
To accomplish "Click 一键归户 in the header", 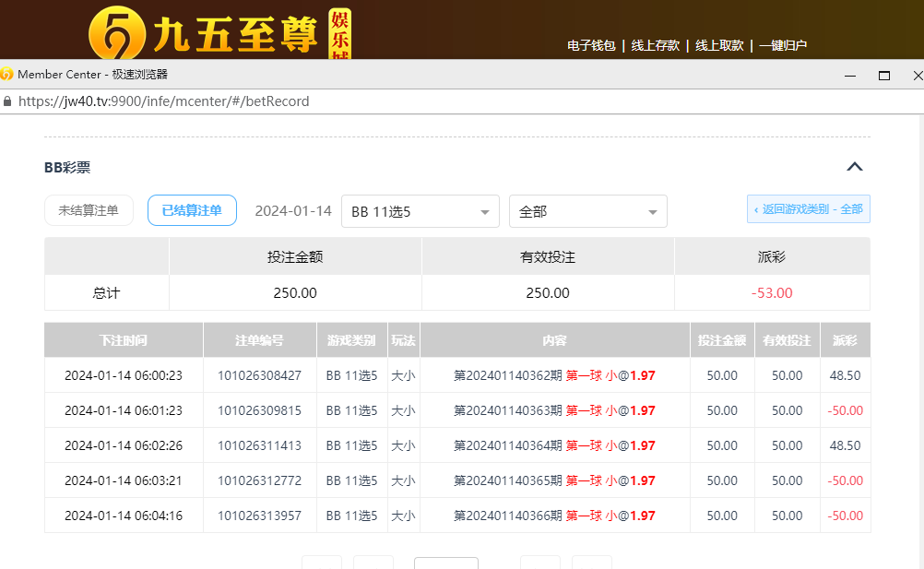I will click(x=783, y=45).
